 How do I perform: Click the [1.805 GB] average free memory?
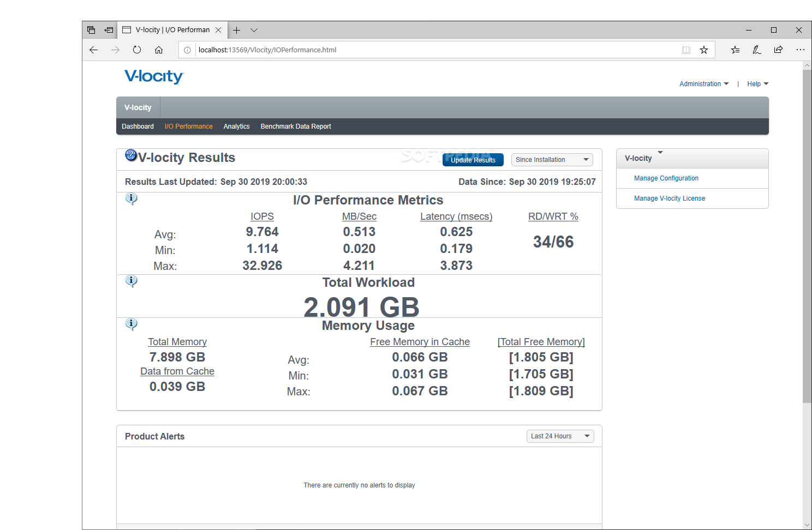[x=541, y=357]
